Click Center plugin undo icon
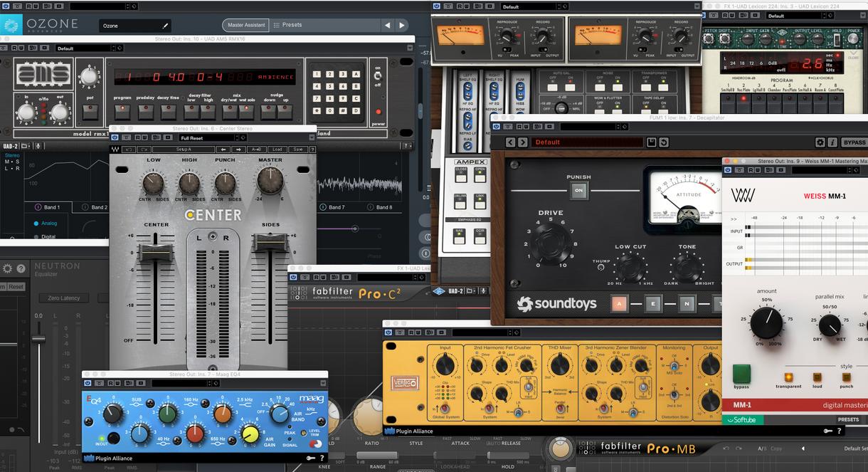 tap(129, 150)
